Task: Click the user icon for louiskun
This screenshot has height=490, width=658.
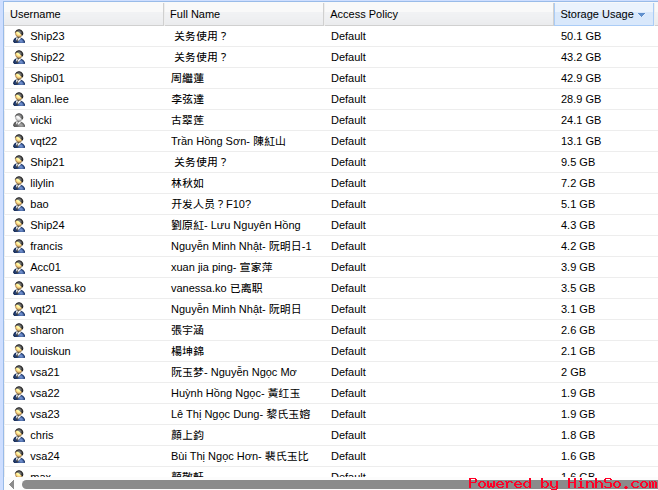Action: tap(19, 351)
